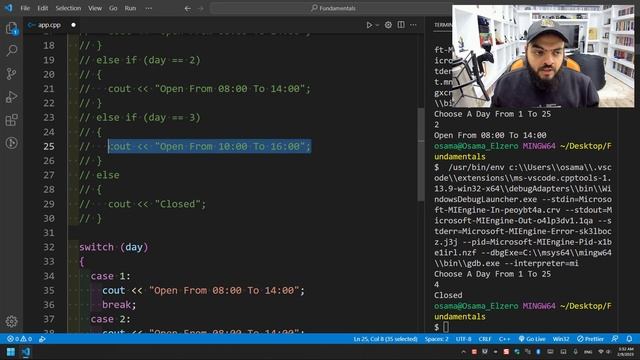Click the highlighted selection on line 25
The image size is (640, 360).
coord(210,147)
